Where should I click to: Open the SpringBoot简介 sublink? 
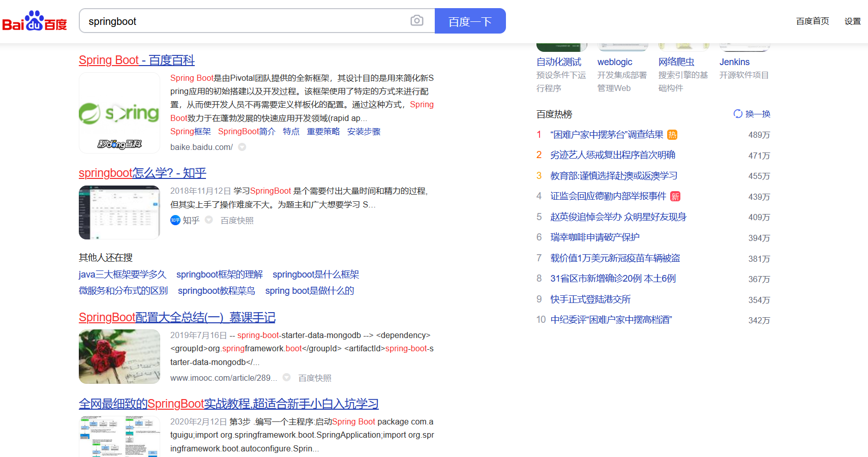(x=247, y=131)
